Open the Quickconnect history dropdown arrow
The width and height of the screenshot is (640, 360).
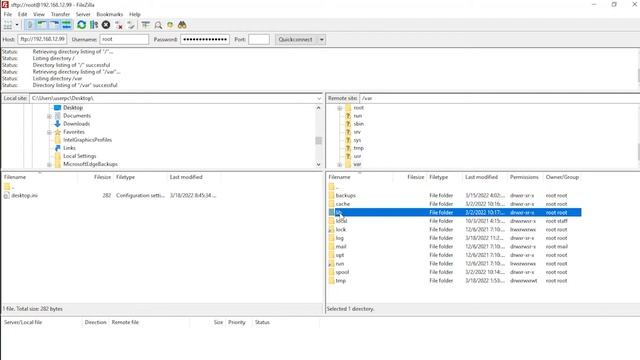click(x=322, y=40)
